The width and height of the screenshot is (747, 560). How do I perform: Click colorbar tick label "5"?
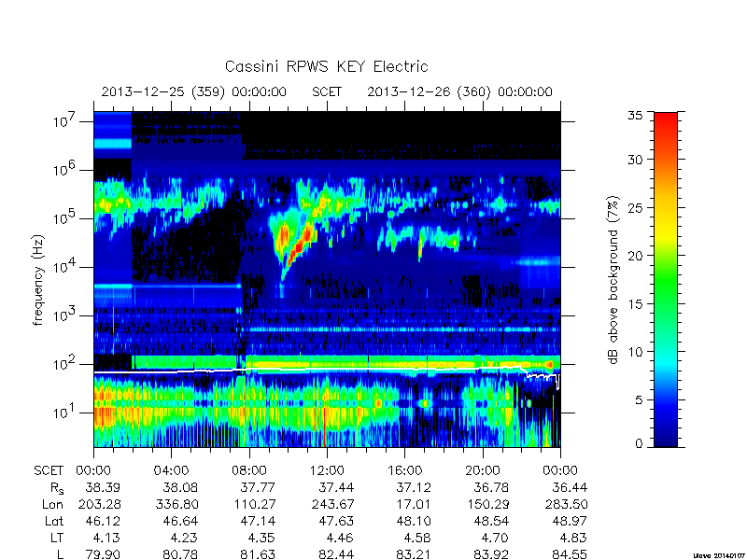point(639,400)
